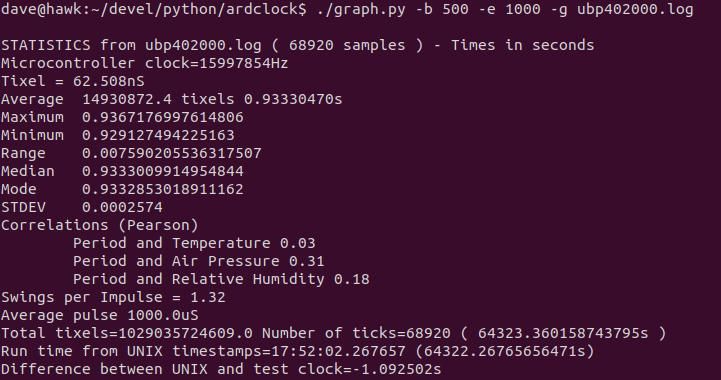This screenshot has width=721, height=380.
Task: Click the Mode value 0.9332853018911162
Action: 163,189
